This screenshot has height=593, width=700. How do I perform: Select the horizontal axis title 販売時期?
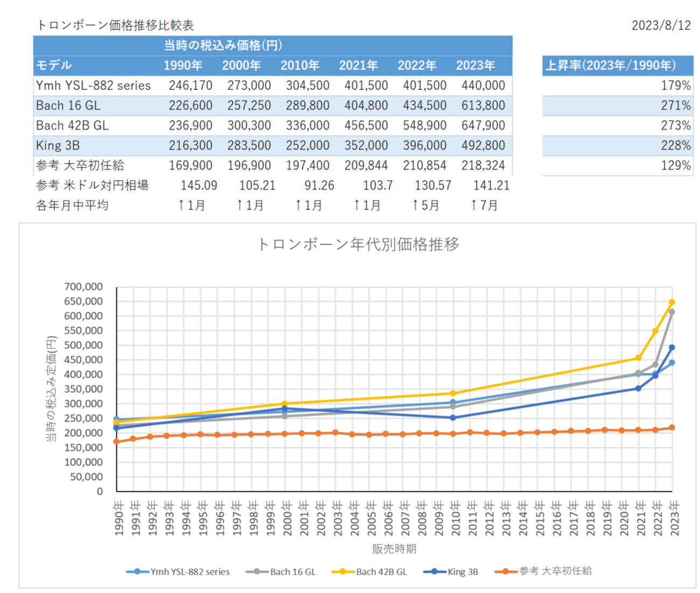click(x=394, y=549)
